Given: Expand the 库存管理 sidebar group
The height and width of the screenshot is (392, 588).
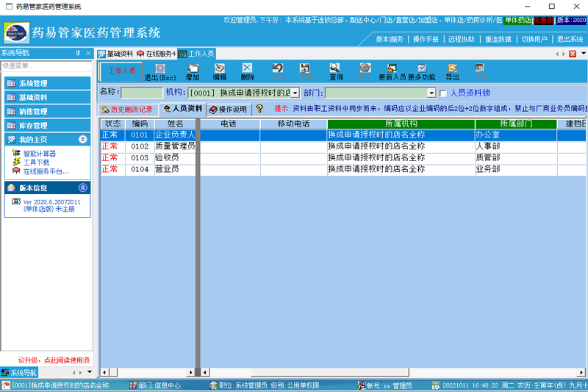Looking at the screenshot, I should (x=48, y=125).
